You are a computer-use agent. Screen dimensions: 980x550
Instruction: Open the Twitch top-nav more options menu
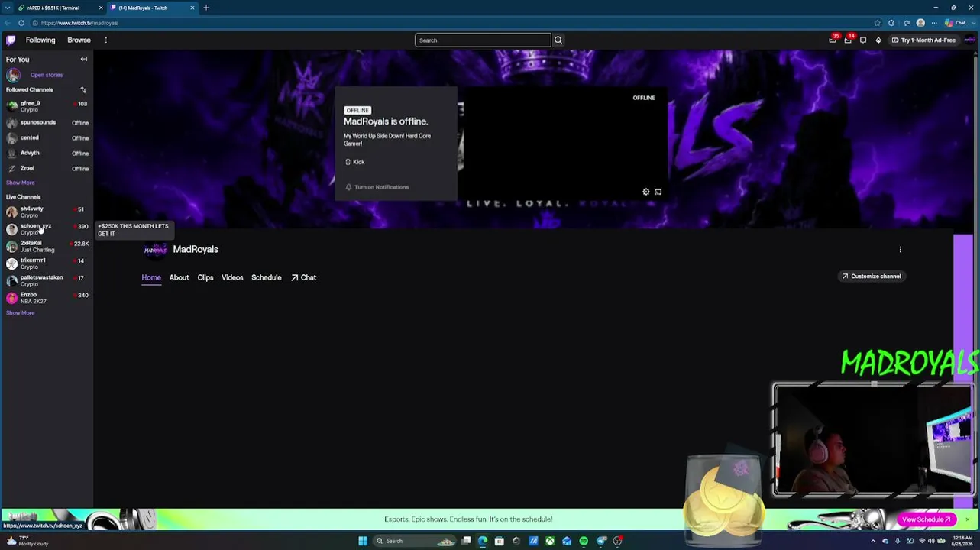106,40
